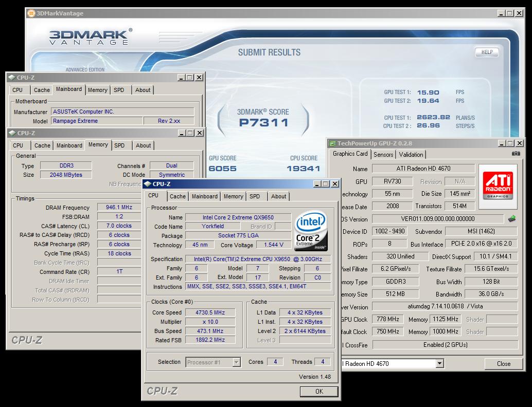Switch to Memory tab in front CPU-Z window

point(233,196)
